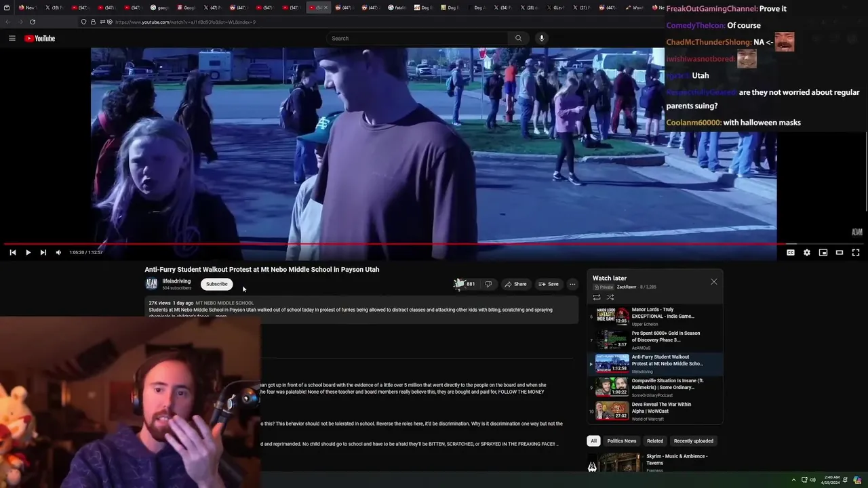Toggle theater mode

coord(840,252)
